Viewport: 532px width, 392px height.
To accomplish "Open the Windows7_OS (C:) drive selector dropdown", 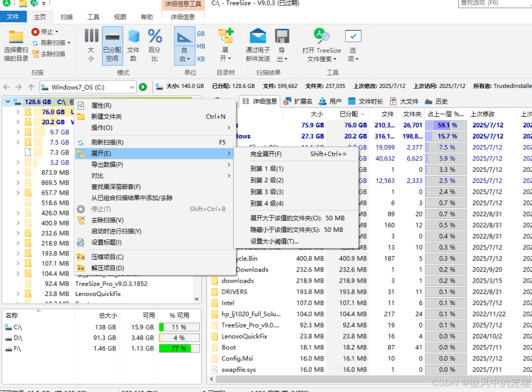I will pyautogui.click(x=131, y=86).
